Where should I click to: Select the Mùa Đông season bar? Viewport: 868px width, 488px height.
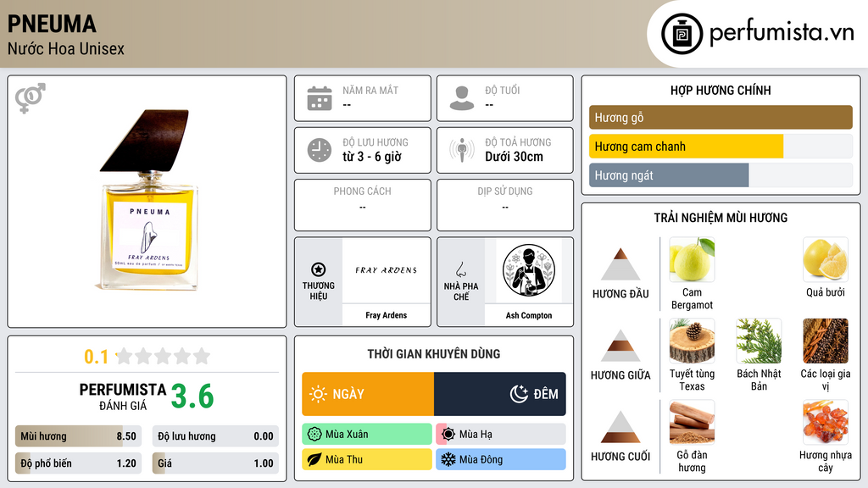point(501,459)
